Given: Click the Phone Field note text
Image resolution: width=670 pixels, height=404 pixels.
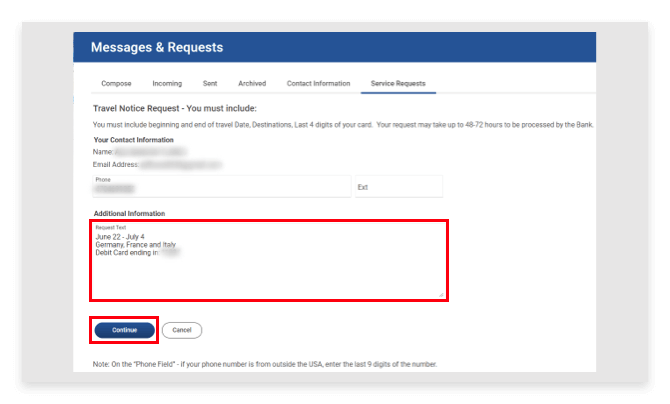Looking at the screenshot, I should coord(265,364).
